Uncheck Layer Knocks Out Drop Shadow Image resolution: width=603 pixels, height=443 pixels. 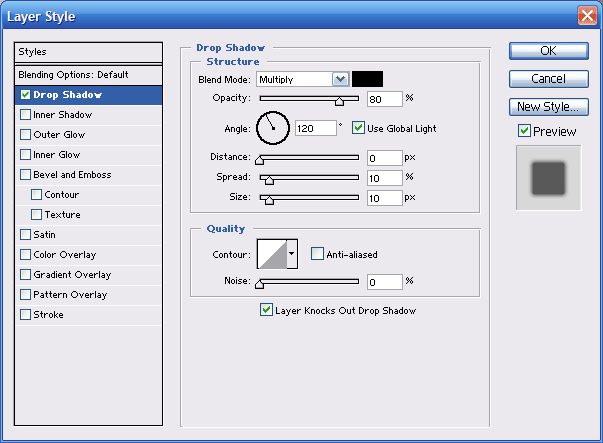point(266,310)
